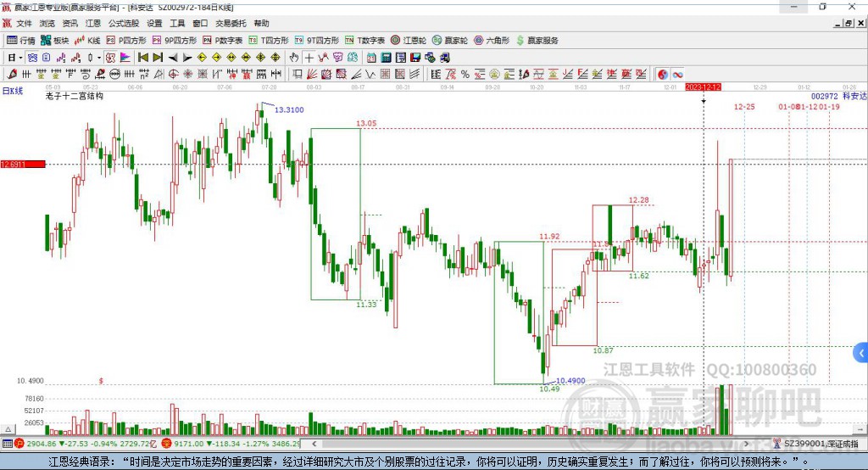Click the 沪 index status icon
This screenshot has height=470, width=868.
click(19, 444)
